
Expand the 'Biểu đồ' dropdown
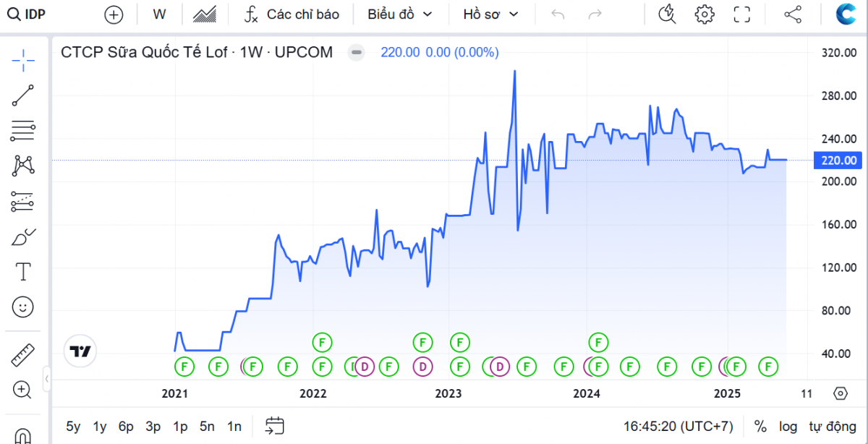tap(399, 14)
